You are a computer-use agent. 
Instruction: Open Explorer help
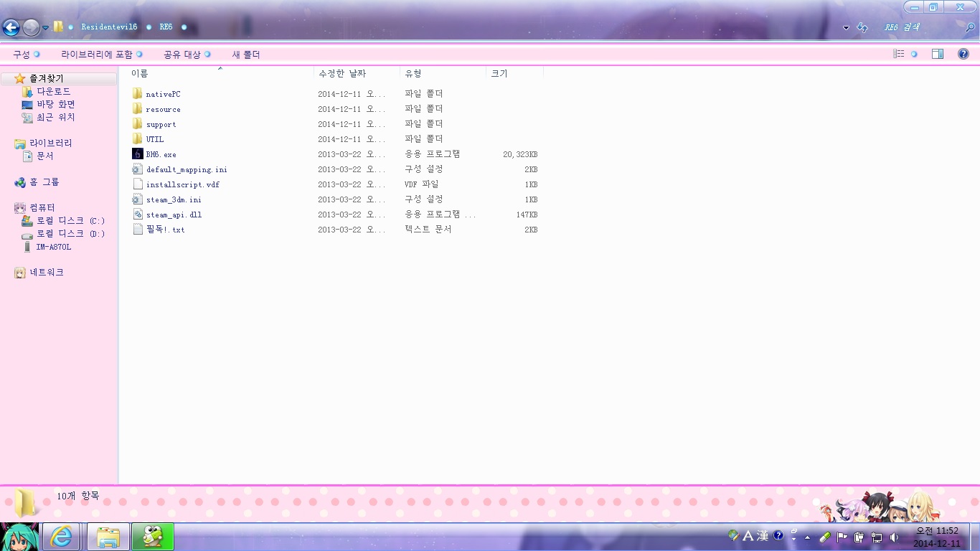963,54
